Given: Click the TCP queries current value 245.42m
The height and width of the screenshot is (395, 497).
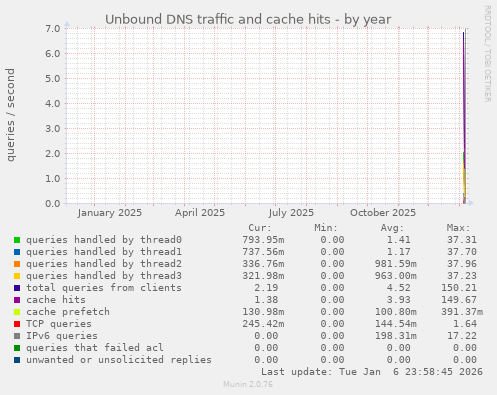Looking at the screenshot, I should [x=263, y=324].
